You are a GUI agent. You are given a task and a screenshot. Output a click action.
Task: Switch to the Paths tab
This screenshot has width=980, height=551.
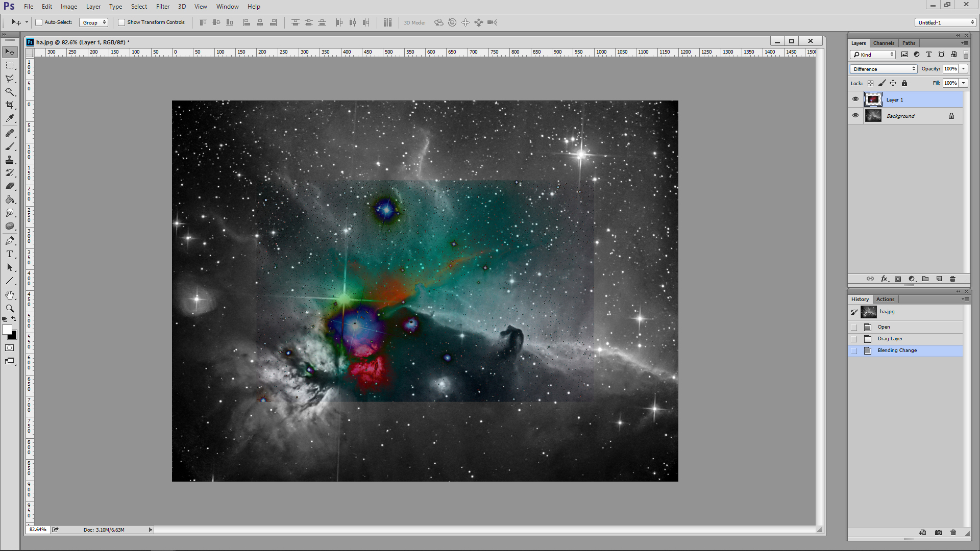tap(909, 43)
